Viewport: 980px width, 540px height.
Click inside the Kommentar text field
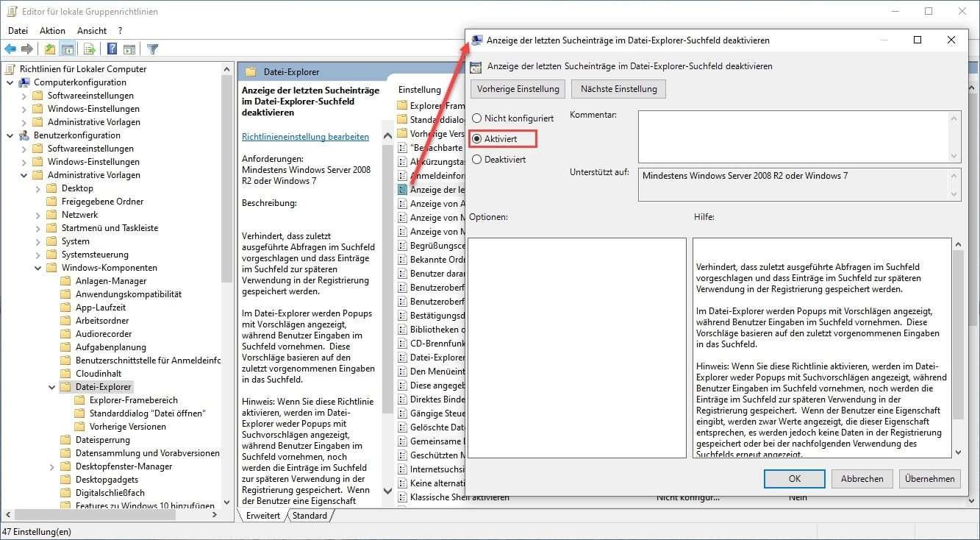(x=798, y=136)
